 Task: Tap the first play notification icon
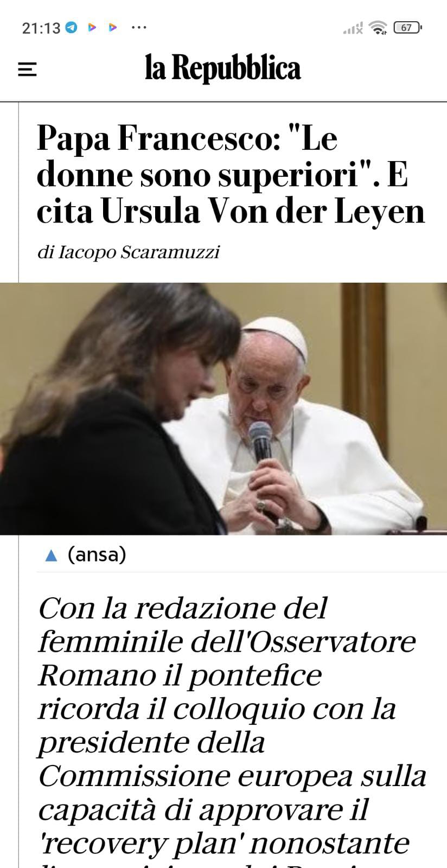pos(92,27)
